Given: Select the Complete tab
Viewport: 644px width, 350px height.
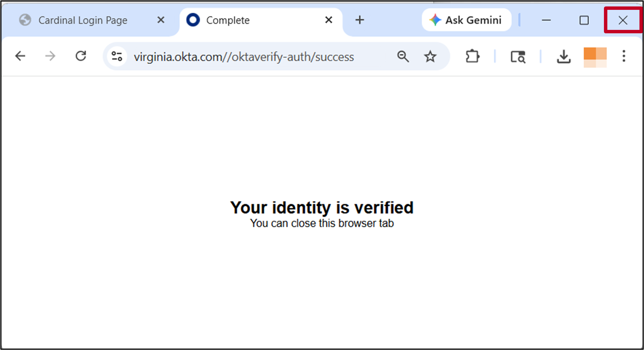Looking at the screenshot, I should (228, 20).
